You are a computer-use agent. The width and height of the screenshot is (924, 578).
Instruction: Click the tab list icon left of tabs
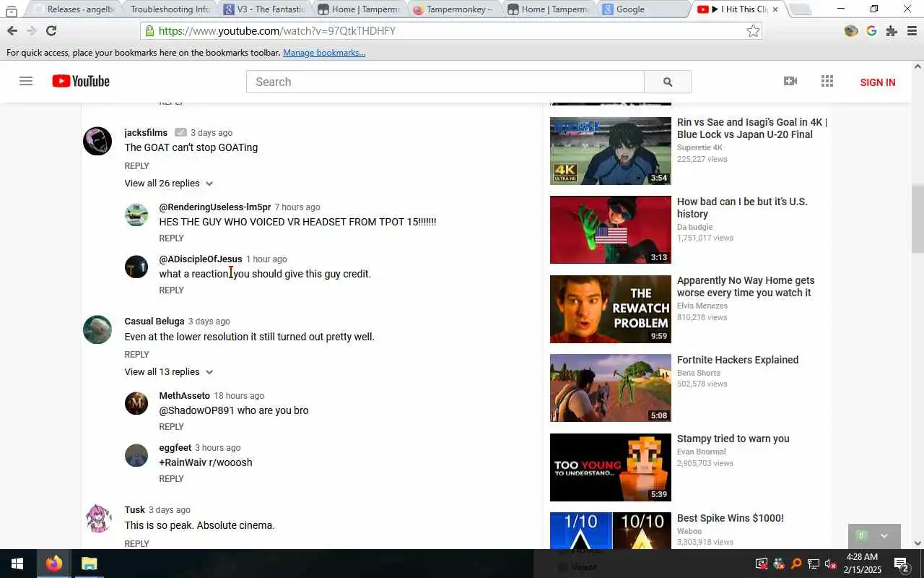click(x=11, y=10)
